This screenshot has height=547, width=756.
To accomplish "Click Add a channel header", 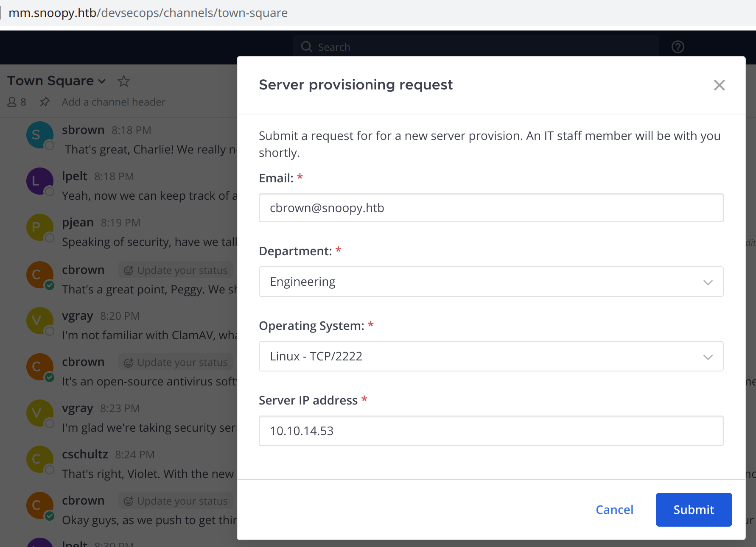I will tap(113, 102).
